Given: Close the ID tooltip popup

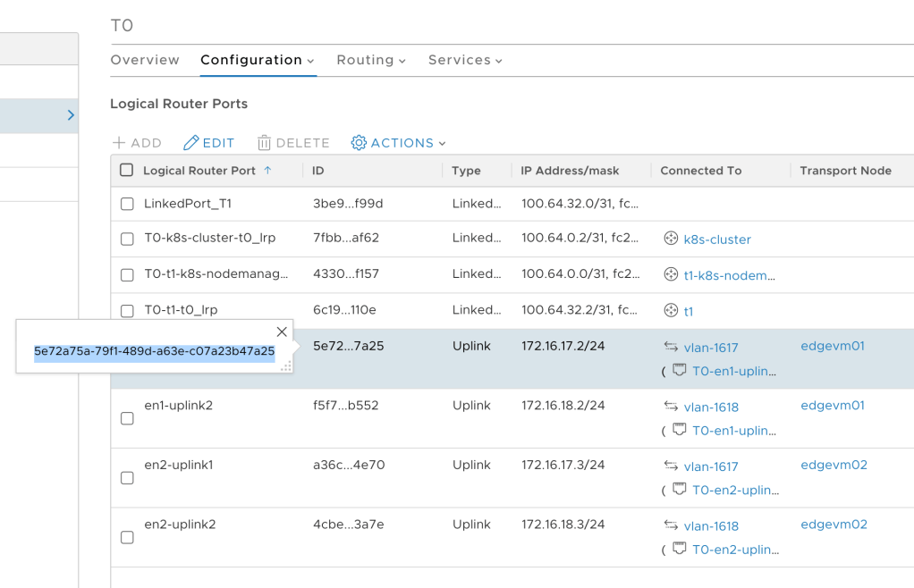Looking at the screenshot, I should [x=282, y=332].
